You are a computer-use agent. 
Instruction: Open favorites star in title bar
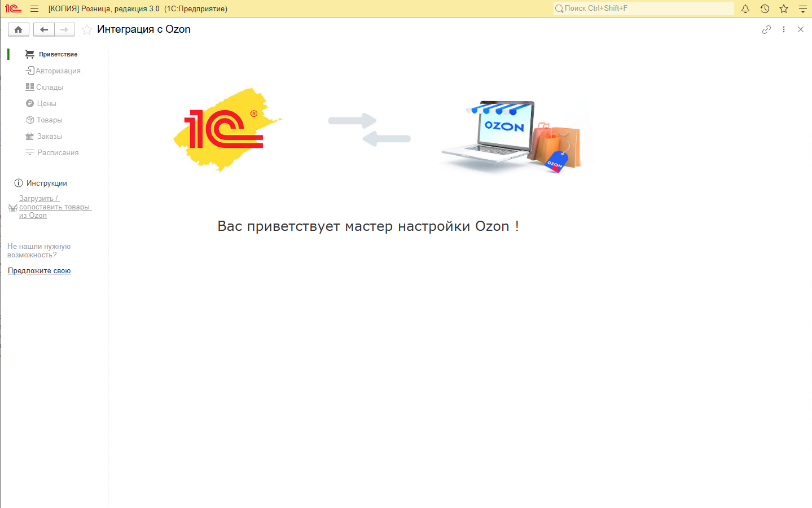[x=784, y=8]
